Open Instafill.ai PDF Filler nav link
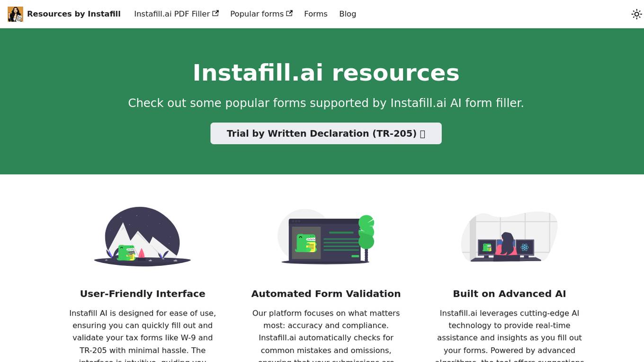Image resolution: width=644 pixels, height=362 pixels. [176, 14]
